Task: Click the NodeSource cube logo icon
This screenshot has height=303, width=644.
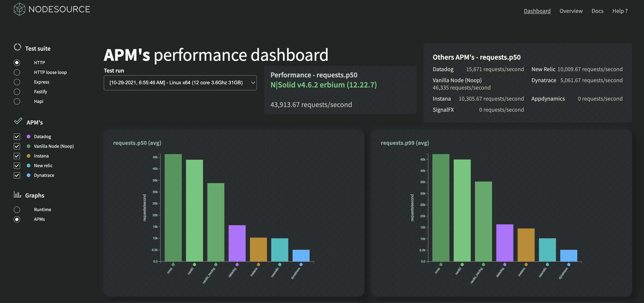Action: (x=19, y=9)
